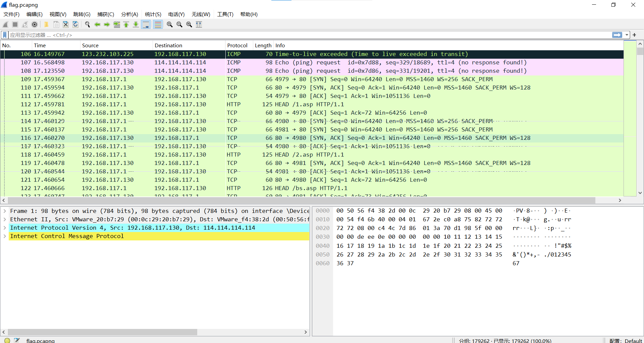Click the expert information status circle icon
This screenshot has width=644, height=343.
tap(7, 340)
